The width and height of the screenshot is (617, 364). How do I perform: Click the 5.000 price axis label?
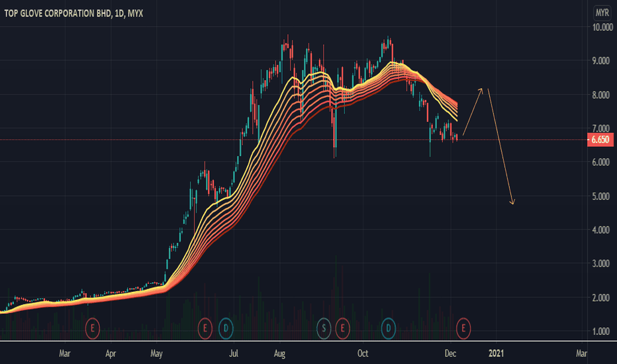tap(601, 197)
